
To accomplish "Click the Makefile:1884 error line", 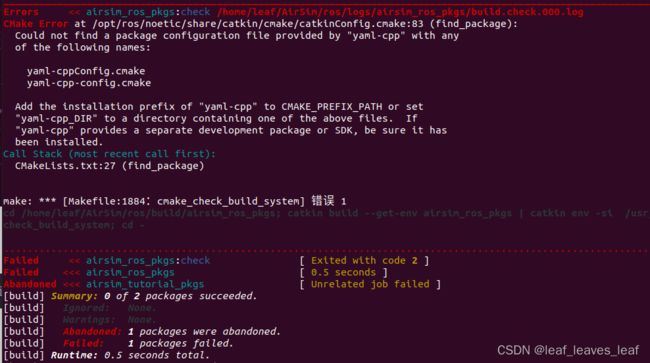I will click(175, 201).
